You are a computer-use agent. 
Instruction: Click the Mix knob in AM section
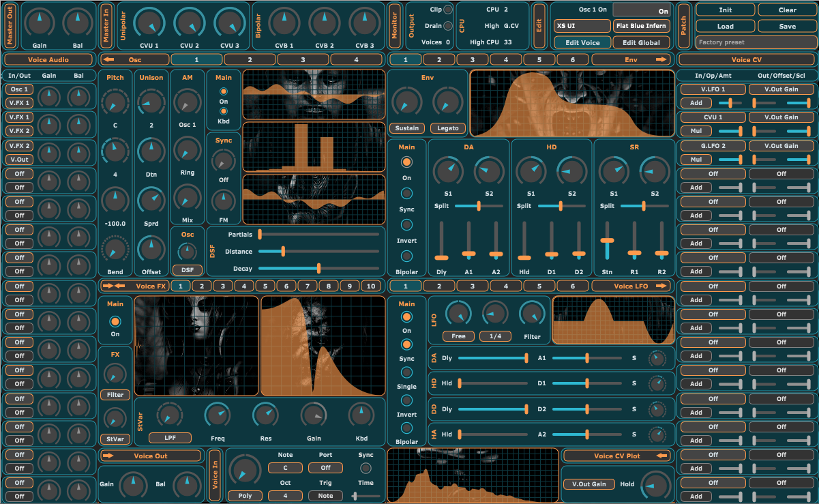187,197
